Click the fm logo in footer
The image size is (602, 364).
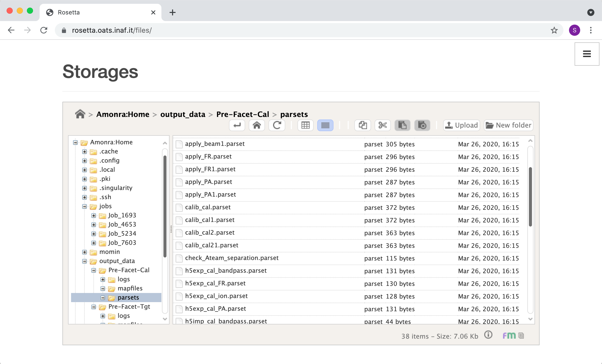point(509,336)
